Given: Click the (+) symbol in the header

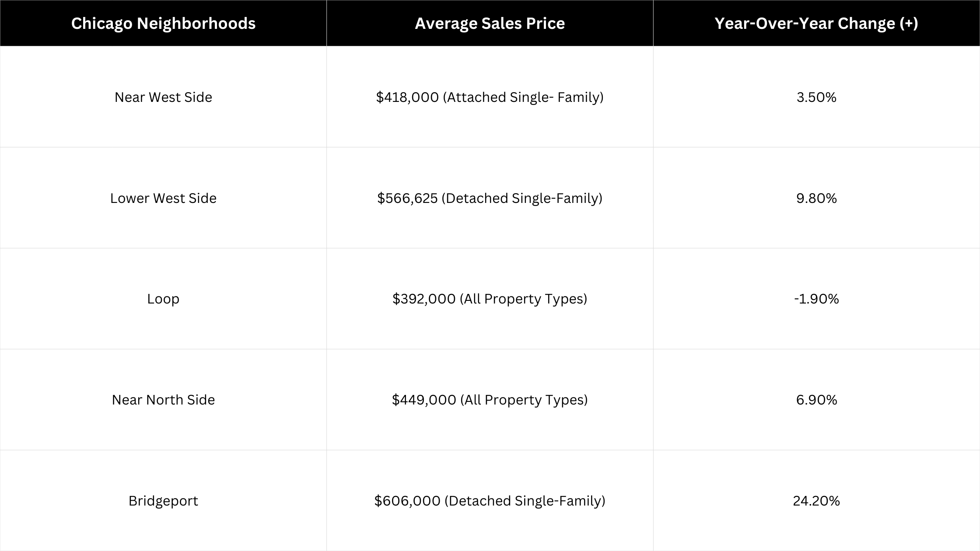Looking at the screenshot, I should click(x=909, y=23).
